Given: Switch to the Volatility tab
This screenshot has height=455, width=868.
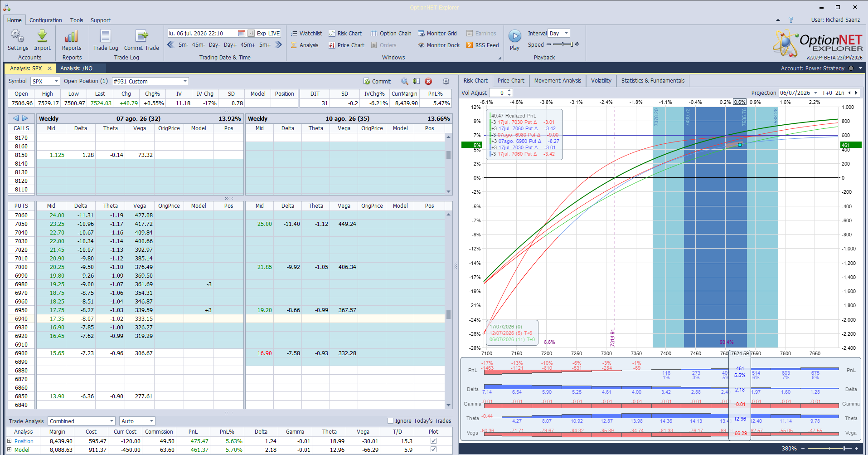Looking at the screenshot, I should tap(601, 81).
